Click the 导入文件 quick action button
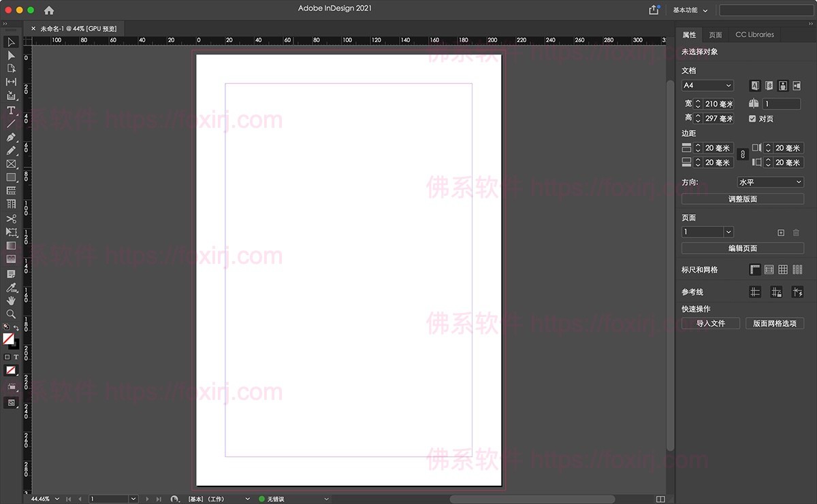This screenshot has width=817, height=504. point(710,323)
